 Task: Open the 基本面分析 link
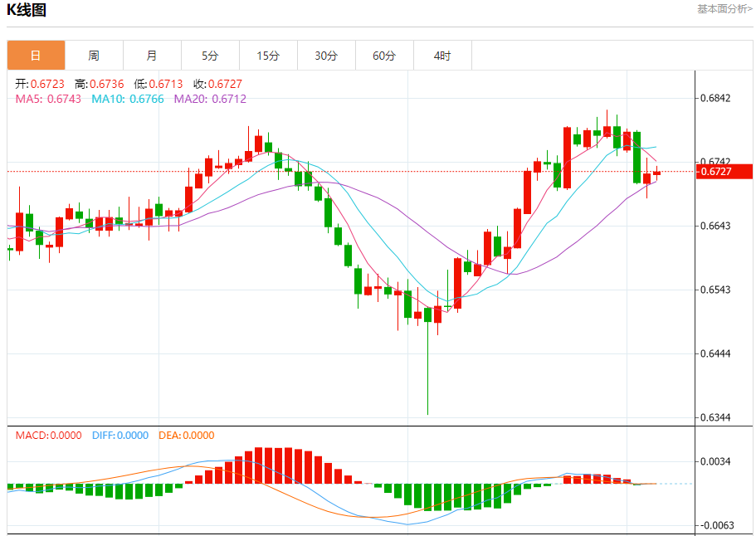pyautogui.click(x=724, y=8)
